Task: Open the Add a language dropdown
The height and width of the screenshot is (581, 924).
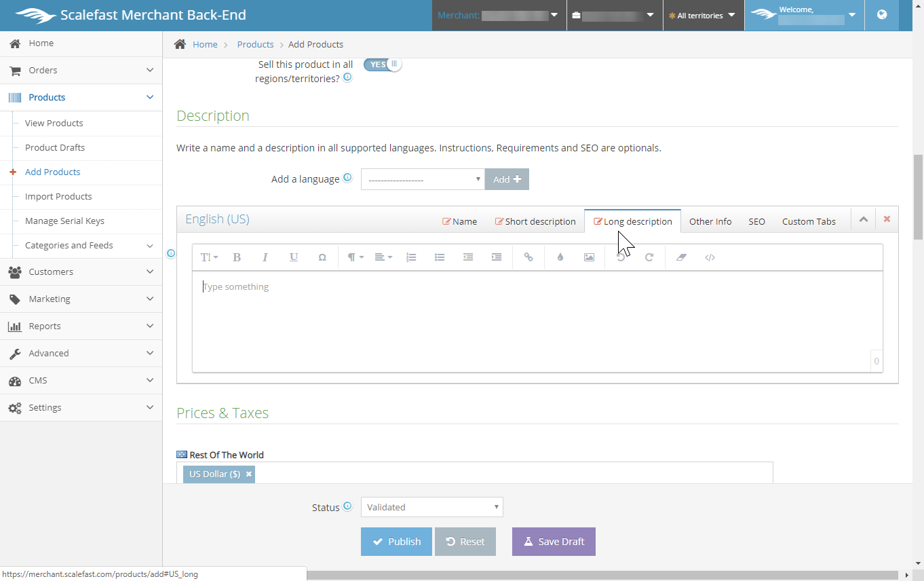Action: [423, 180]
